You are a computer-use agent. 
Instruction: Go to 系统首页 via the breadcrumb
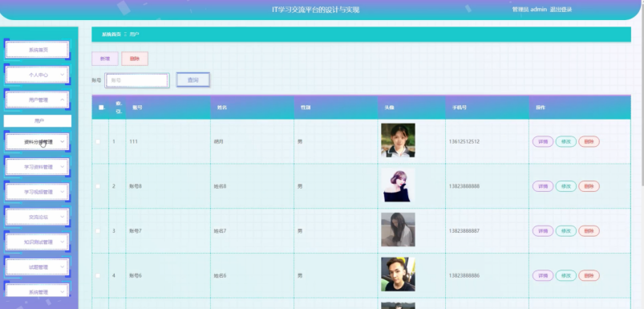(111, 35)
